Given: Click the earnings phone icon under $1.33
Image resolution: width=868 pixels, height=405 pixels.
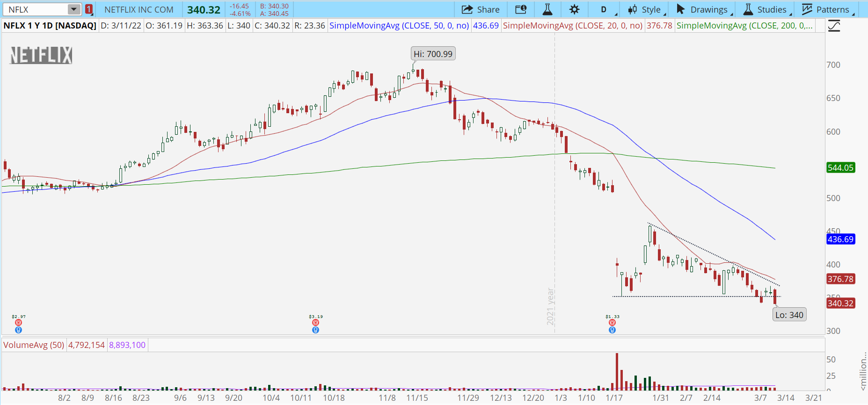Looking at the screenshot, I should 612,323.
